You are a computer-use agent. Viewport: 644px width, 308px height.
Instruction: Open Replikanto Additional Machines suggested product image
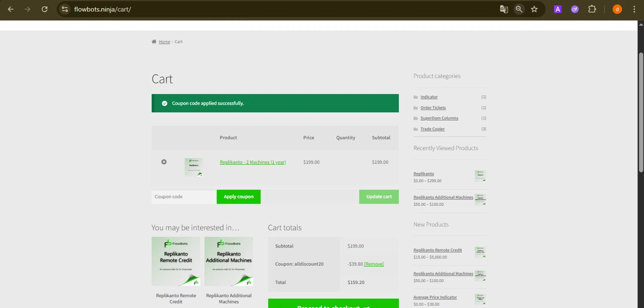pos(229,261)
